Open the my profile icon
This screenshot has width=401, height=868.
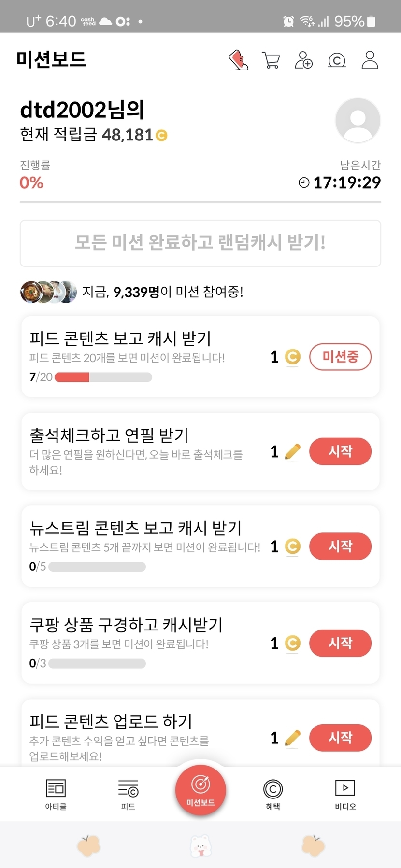pyautogui.click(x=370, y=60)
